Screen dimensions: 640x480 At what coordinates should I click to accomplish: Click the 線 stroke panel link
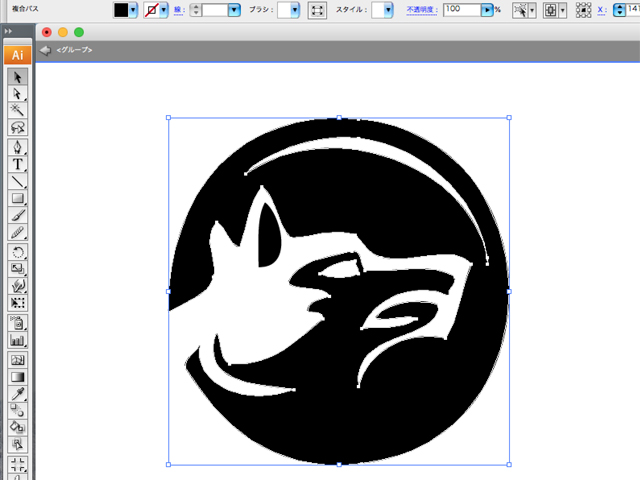pyautogui.click(x=178, y=10)
